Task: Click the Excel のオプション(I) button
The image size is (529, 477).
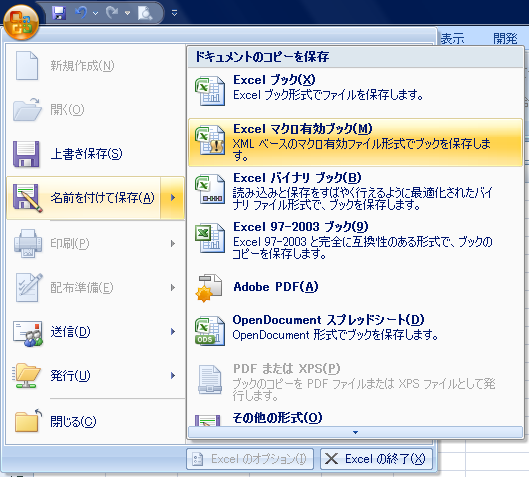Action: (250, 459)
